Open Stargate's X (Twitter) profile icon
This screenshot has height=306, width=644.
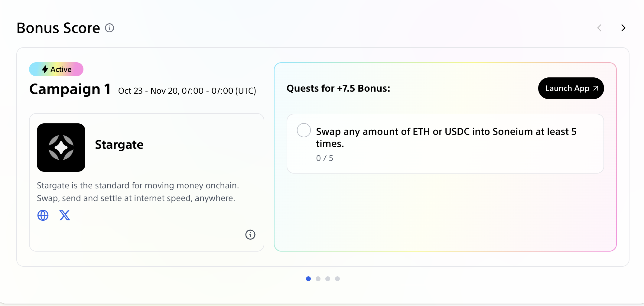pyautogui.click(x=65, y=215)
